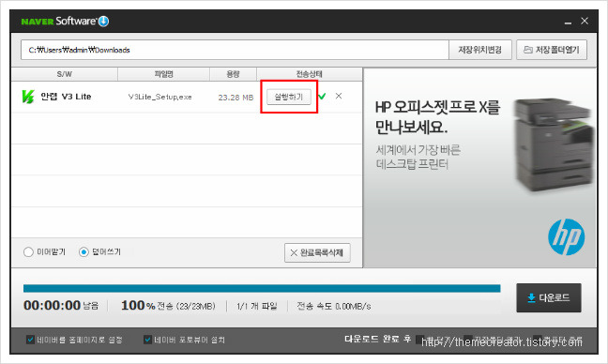Image resolution: width=608 pixels, height=364 pixels.
Task: Click the 용량 column header
Action: coord(233,74)
